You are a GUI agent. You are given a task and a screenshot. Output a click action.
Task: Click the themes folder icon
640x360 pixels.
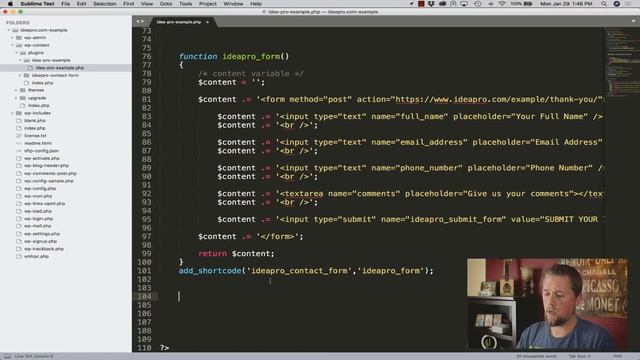[x=23, y=90]
